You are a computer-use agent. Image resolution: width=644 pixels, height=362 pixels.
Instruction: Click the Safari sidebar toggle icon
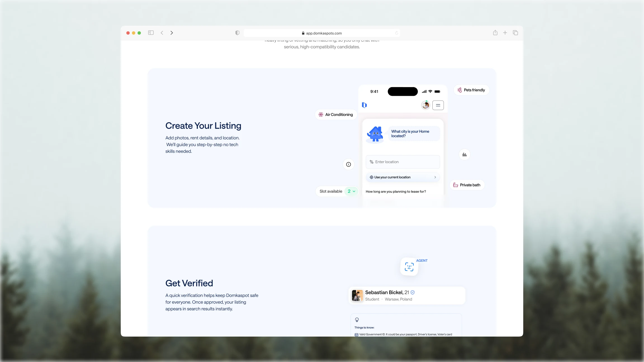pyautogui.click(x=151, y=33)
